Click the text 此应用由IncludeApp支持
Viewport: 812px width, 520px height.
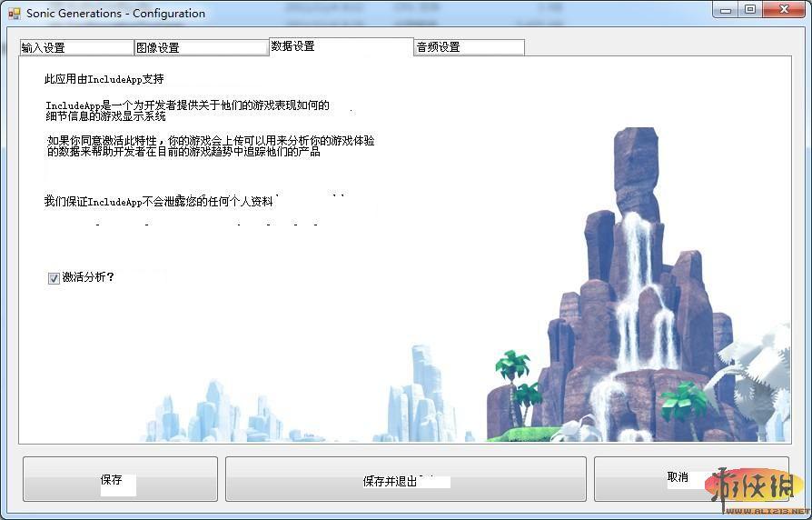pos(104,79)
